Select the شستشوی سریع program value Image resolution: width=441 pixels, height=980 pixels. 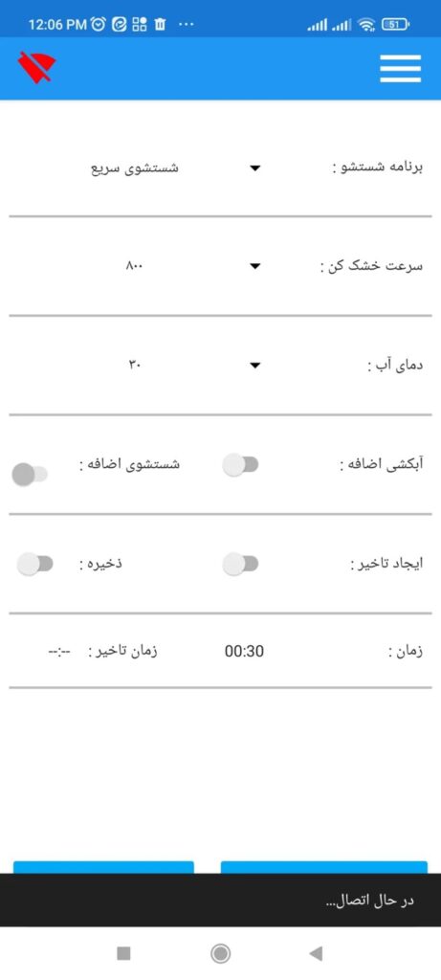[x=136, y=168]
